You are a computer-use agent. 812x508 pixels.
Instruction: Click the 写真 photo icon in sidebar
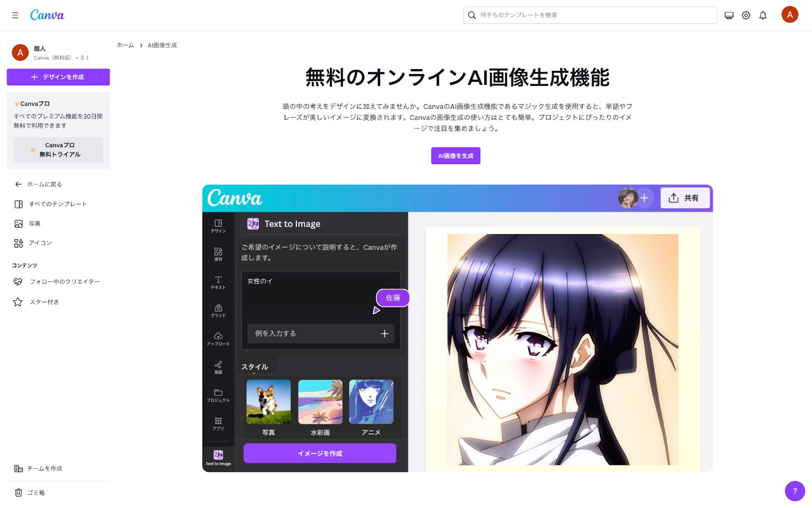[19, 224]
